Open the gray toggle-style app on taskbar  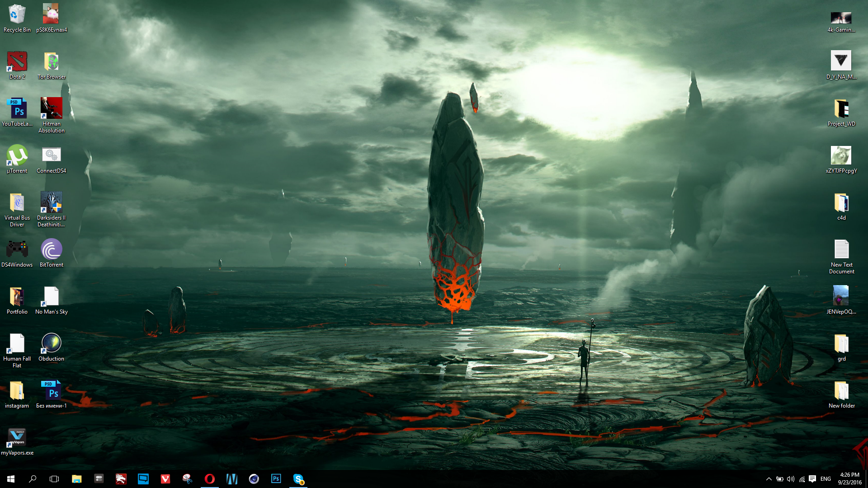[x=99, y=479]
